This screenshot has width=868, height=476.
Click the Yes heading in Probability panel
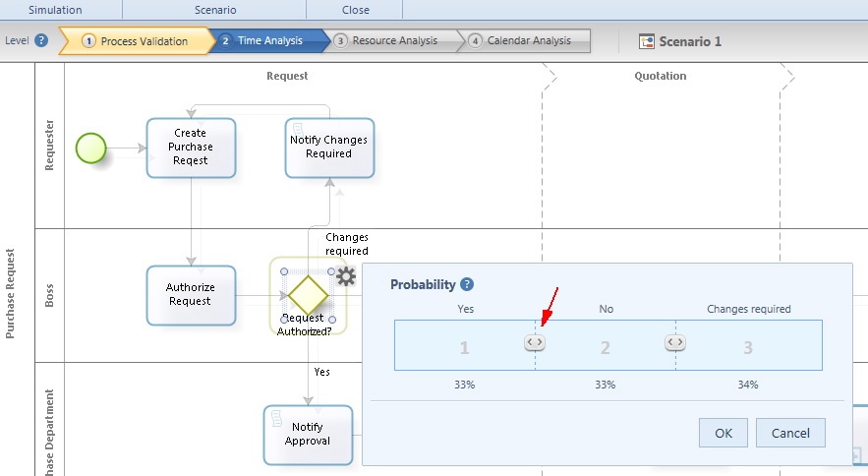tap(466, 309)
